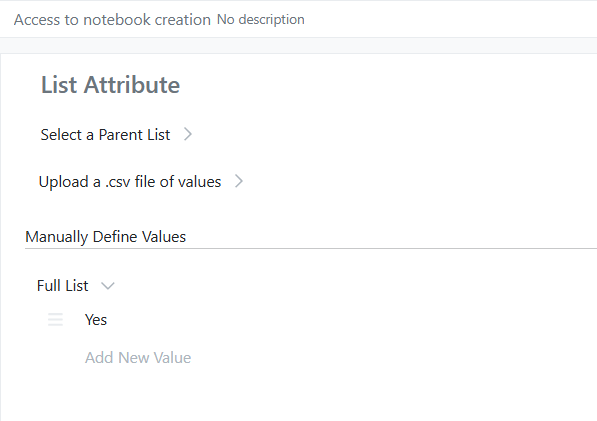Click the right-arrow icon after 'Parent List'
Screen dimensions: 597x421
[188, 134]
